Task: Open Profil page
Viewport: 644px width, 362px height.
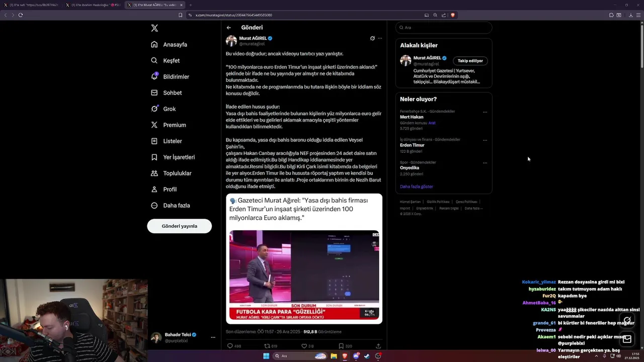Action: [164, 189]
